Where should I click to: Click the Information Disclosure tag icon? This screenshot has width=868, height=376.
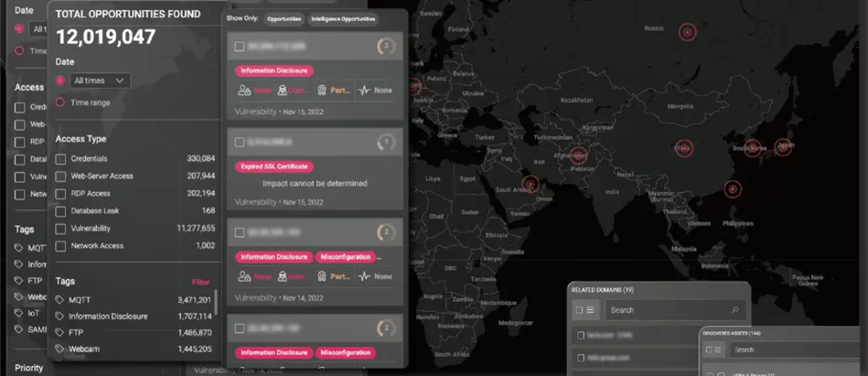click(x=60, y=317)
